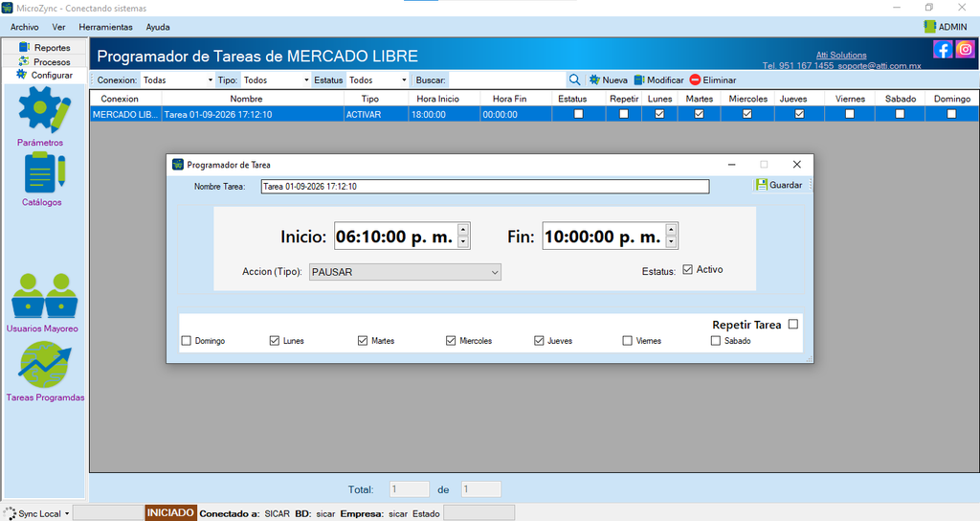Uncheck Martes in the dialog
This screenshot has width=980, height=521.
(363, 341)
